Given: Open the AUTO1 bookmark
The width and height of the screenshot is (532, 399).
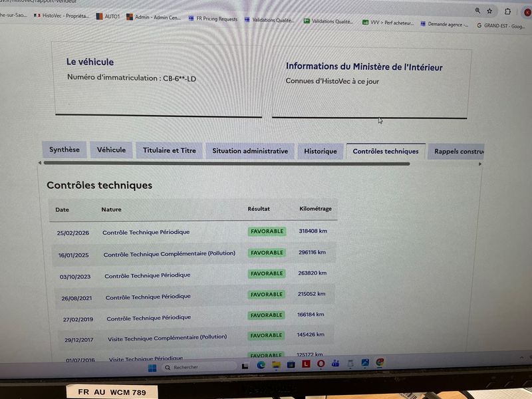Looking at the screenshot, I should click(x=108, y=16).
